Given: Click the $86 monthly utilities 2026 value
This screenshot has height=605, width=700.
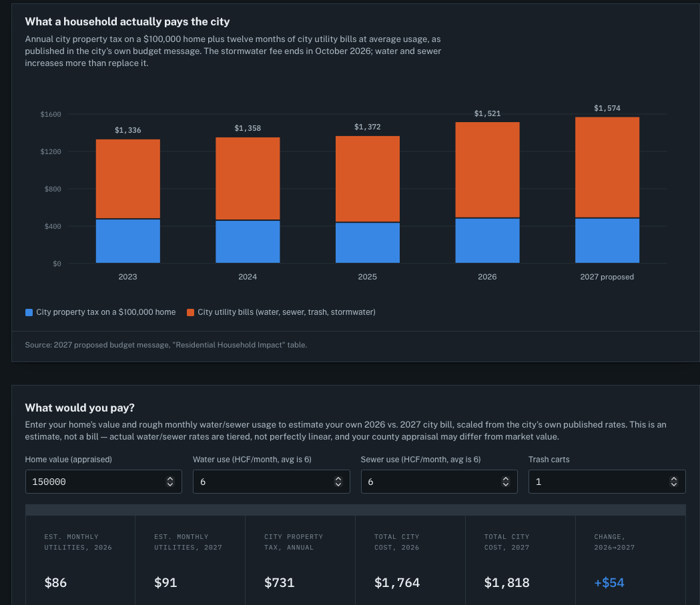Looking at the screenshot, I should [55, 583].
